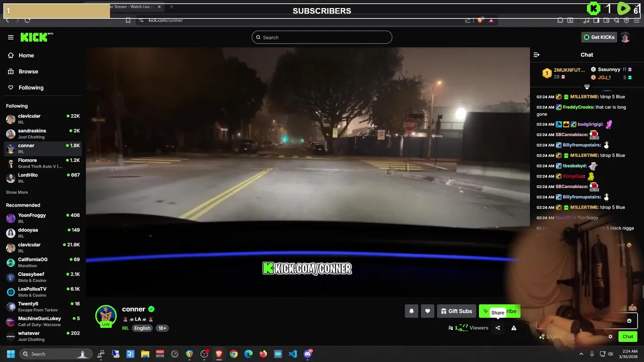Image resolution: width=644 pixels, height=362 pixels.
Task: Close the Watch Live browser tab
Action: [159, 7]
